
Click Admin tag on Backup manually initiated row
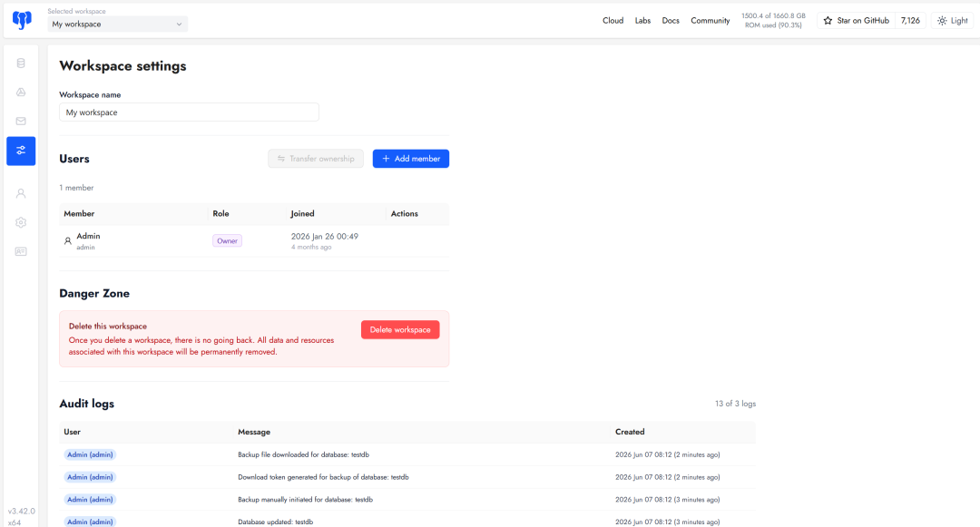(x=90, y=500)
